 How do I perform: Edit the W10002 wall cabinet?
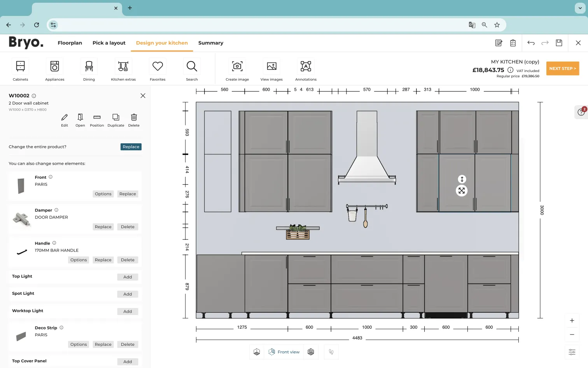coord(64,120)
